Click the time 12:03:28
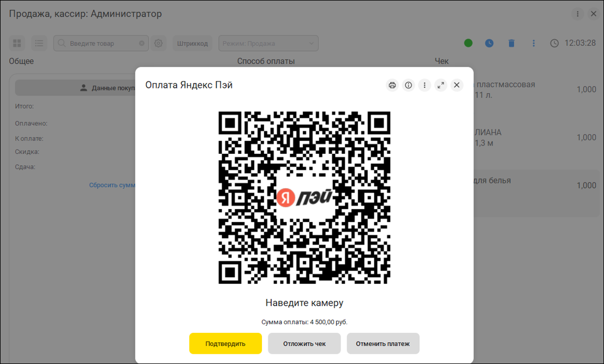 pos(580,43)
